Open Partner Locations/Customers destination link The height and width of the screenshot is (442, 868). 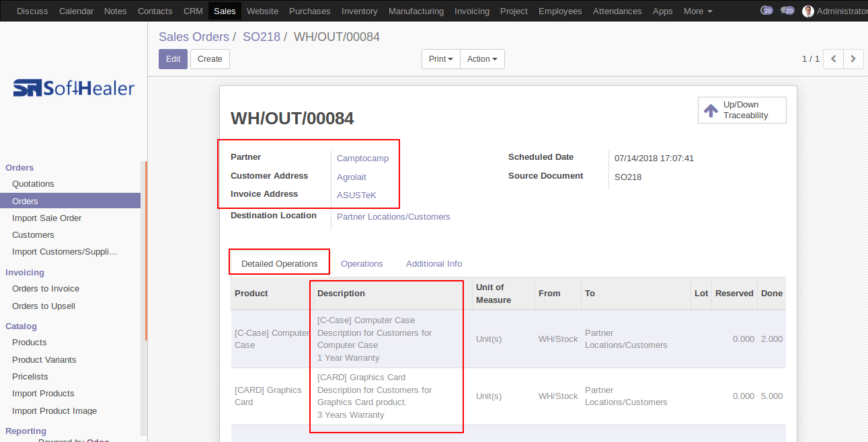click(x=393, y=217)
